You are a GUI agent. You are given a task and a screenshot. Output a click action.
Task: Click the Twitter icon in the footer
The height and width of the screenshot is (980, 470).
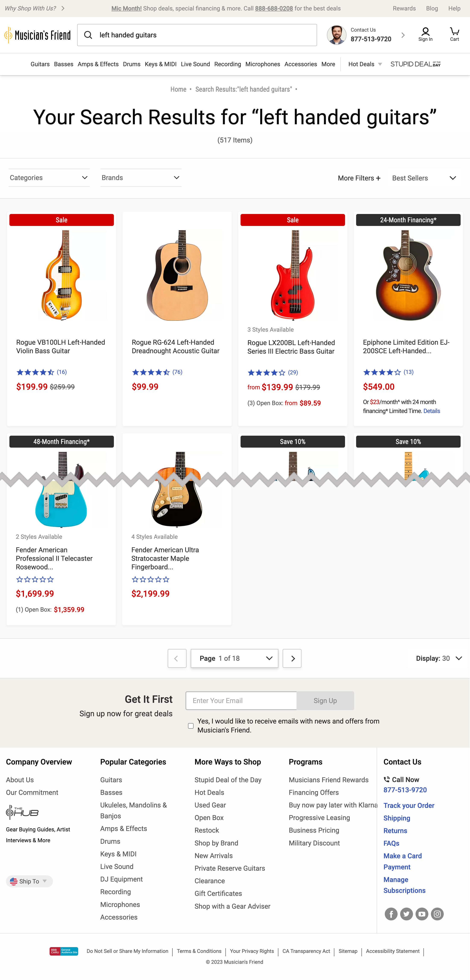click(x=406, y=914)
